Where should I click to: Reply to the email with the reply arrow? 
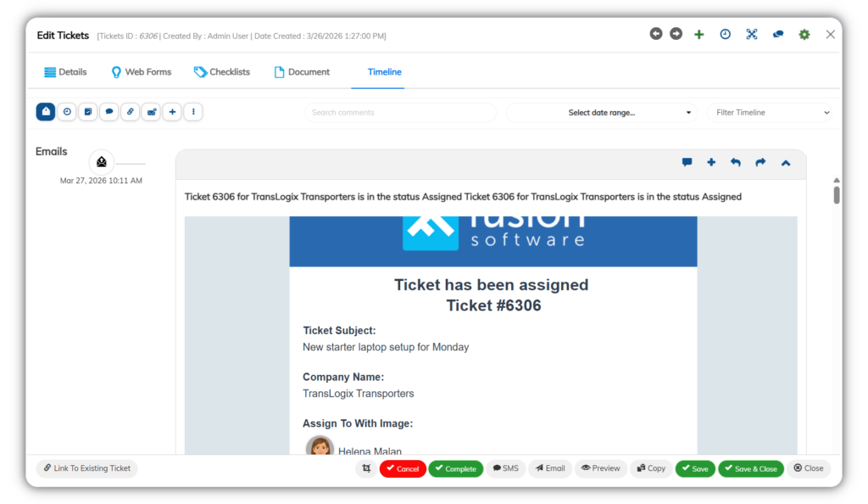[x=736, y=162]
